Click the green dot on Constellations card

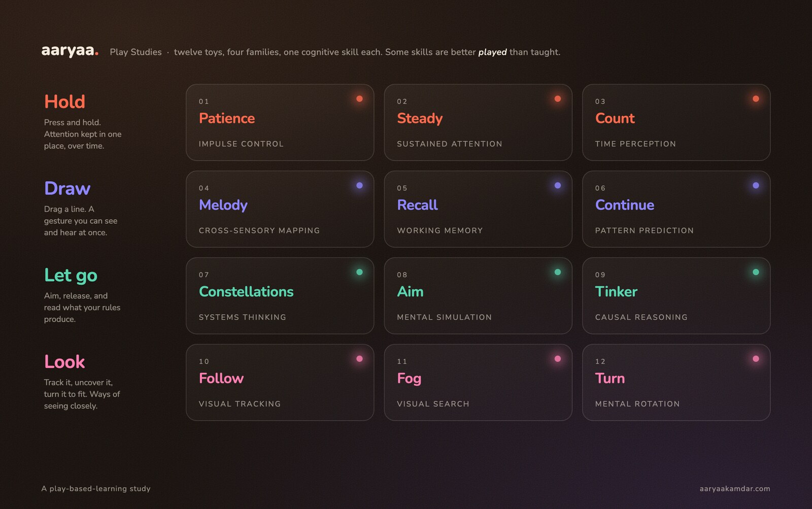[x=359, y=272]
